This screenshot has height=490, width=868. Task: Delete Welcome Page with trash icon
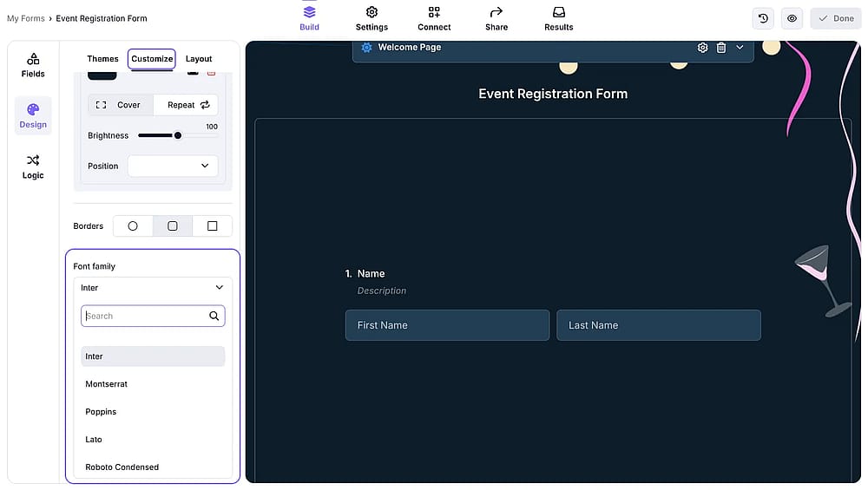(720, 48)
